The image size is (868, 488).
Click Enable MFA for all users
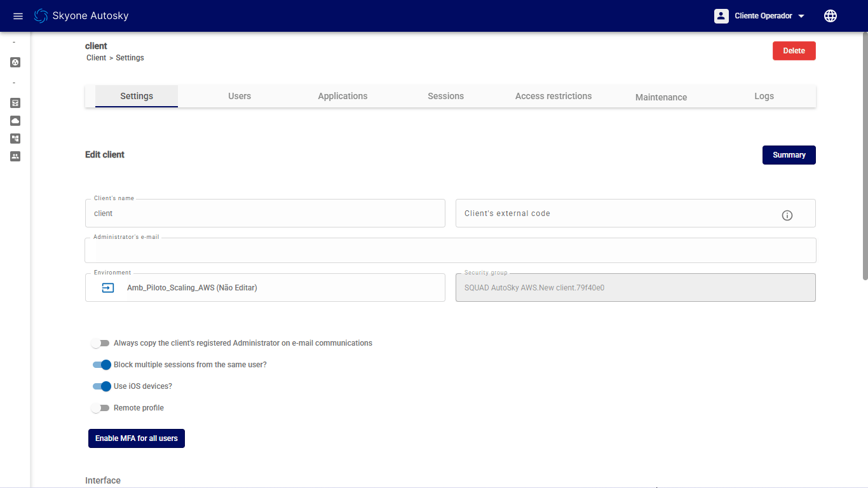click(137, 438)
